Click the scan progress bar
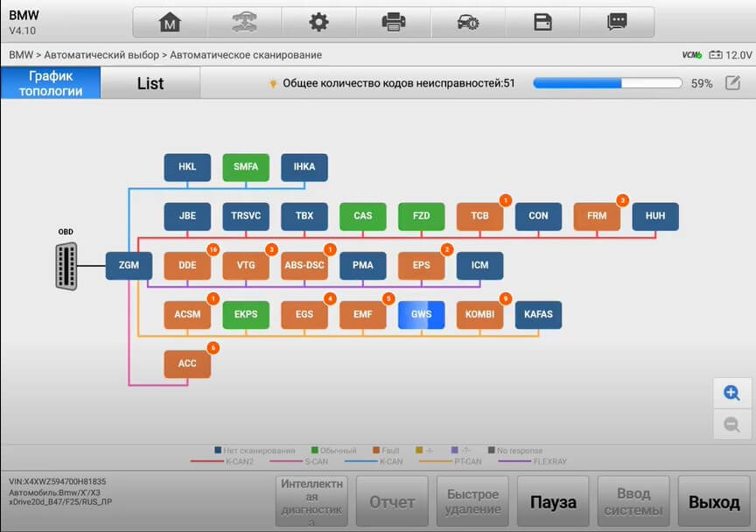 (x=607, y=83)
